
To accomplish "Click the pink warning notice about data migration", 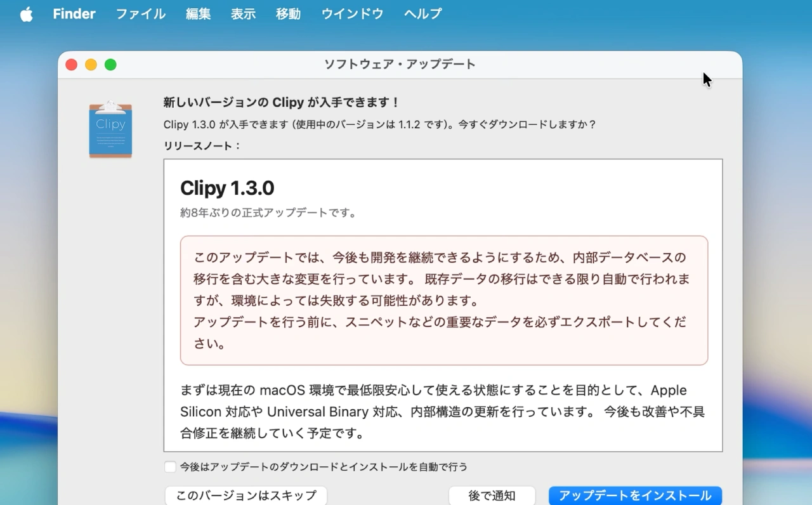I will [444, 301].
